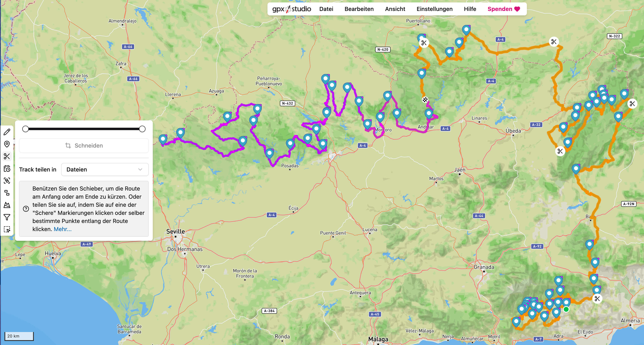
Task: Select the elevation mountain tool
Action: pyautogui.click(x=7, y=205)
